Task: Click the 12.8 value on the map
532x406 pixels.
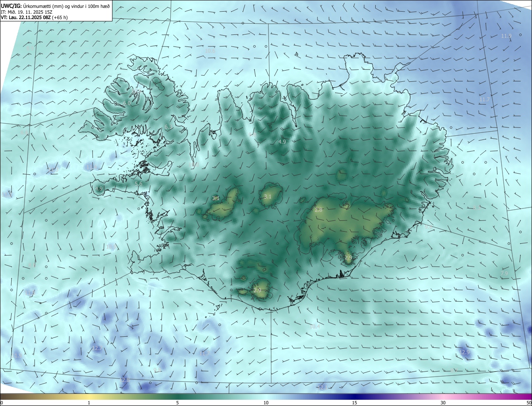Action: (x=125, y=380)
